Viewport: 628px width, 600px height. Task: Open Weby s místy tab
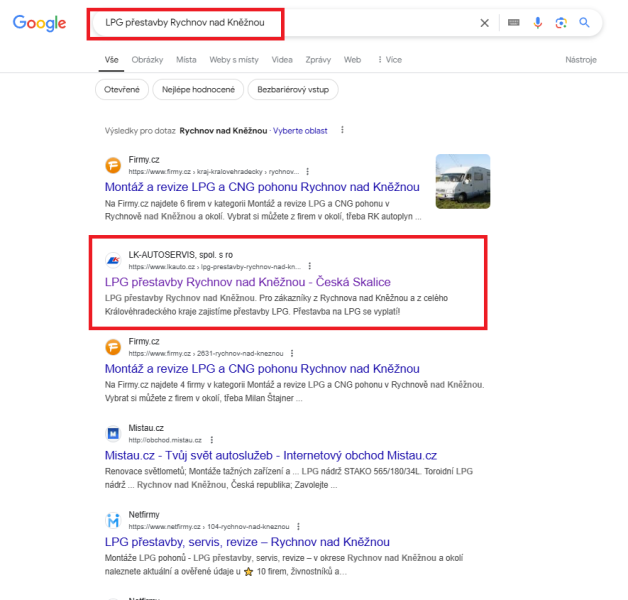coord(234,60)
